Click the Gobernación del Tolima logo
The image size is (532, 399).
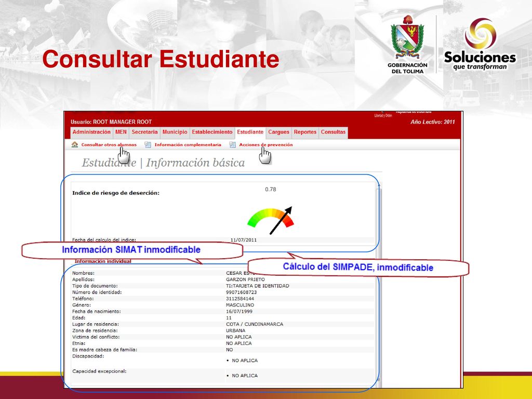click(x=407, y=45)
